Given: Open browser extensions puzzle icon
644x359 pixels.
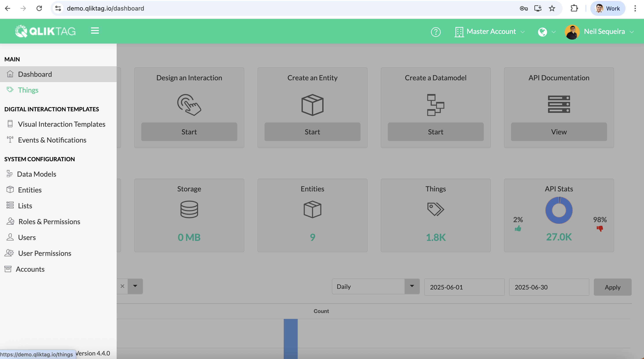Looking at the screenshot, I should click(x=574, y=9).
